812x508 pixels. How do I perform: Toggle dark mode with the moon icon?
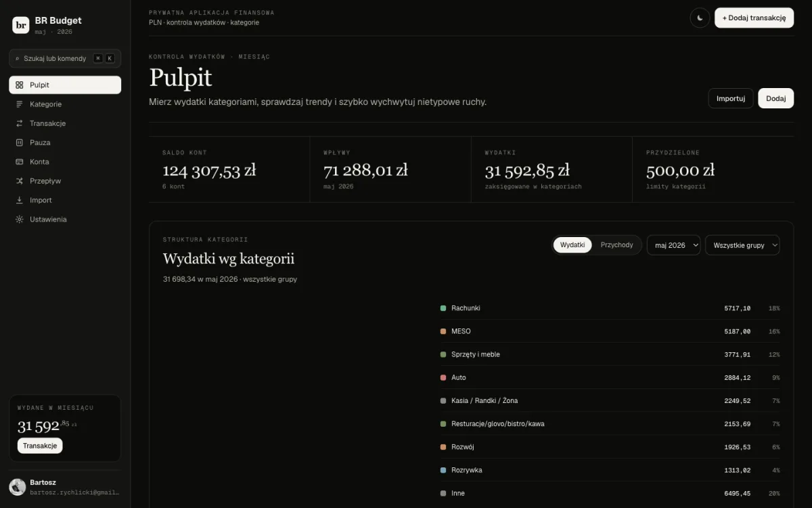[x=700, y=18]
